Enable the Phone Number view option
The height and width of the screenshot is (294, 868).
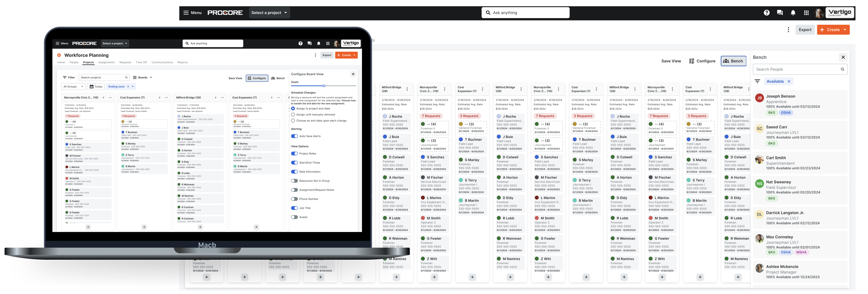[x=294, y=199]
